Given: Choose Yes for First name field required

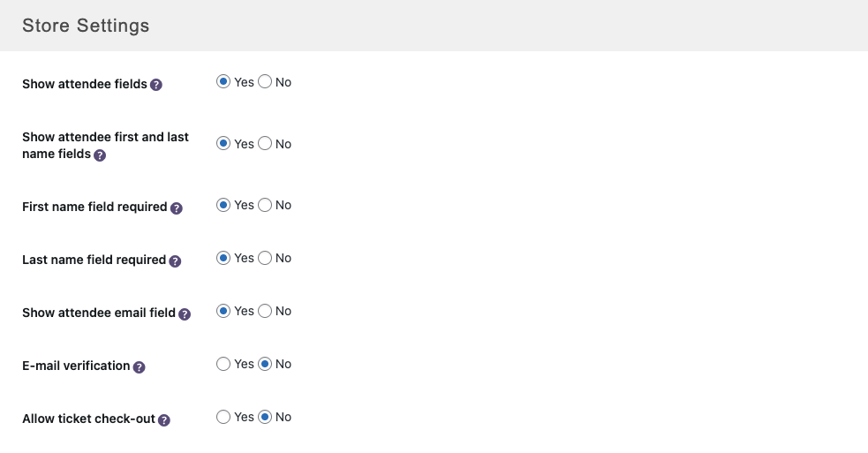Looking at the screenshot, I should pyautogui.click(x=223, y=205).
